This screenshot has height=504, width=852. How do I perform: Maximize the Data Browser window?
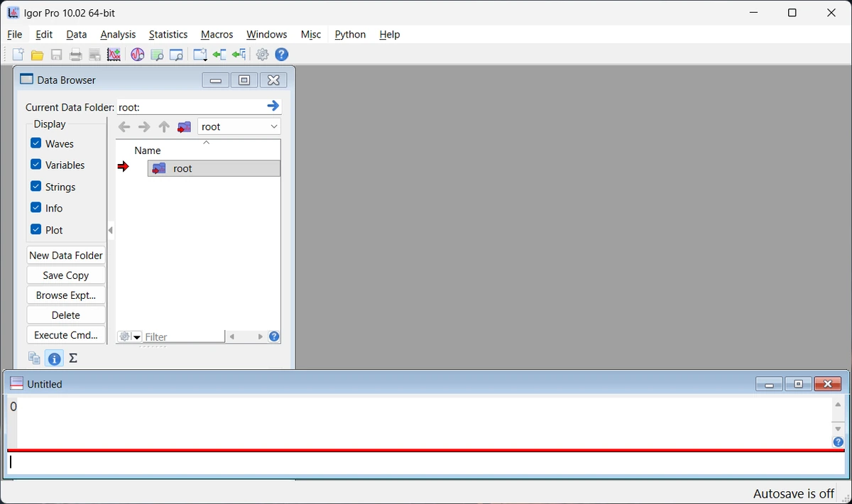(x=244, y=80)
